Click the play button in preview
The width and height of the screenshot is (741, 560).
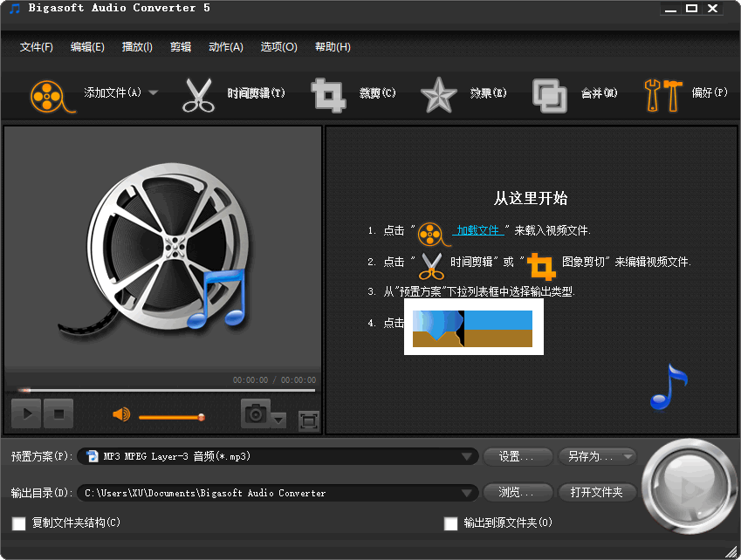pyautogui.click(x=26, y=413)
